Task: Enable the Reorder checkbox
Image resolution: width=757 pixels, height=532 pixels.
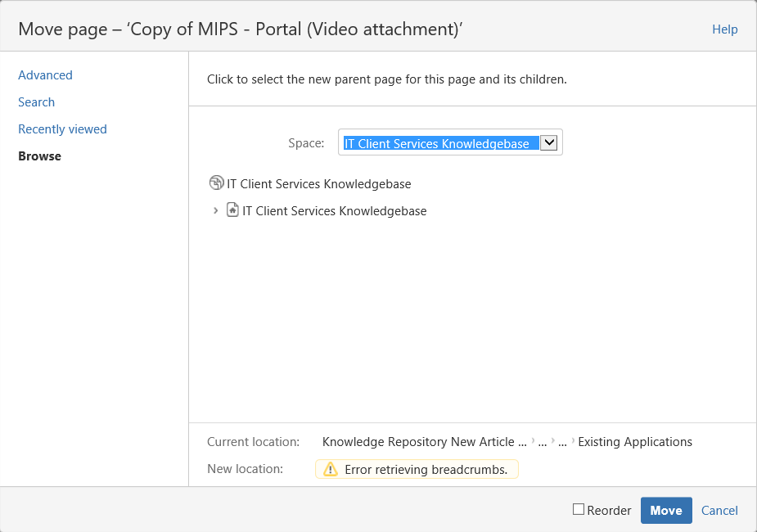Action: pyautogui.click(x=579, y=509)
